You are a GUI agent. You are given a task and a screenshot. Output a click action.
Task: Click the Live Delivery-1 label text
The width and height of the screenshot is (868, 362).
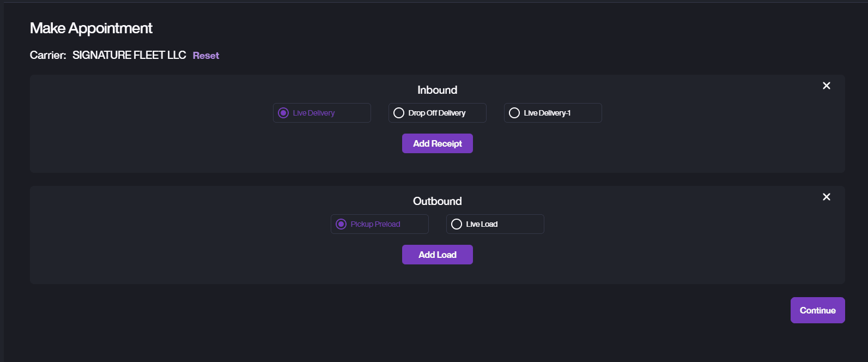[x=547, y=113]
